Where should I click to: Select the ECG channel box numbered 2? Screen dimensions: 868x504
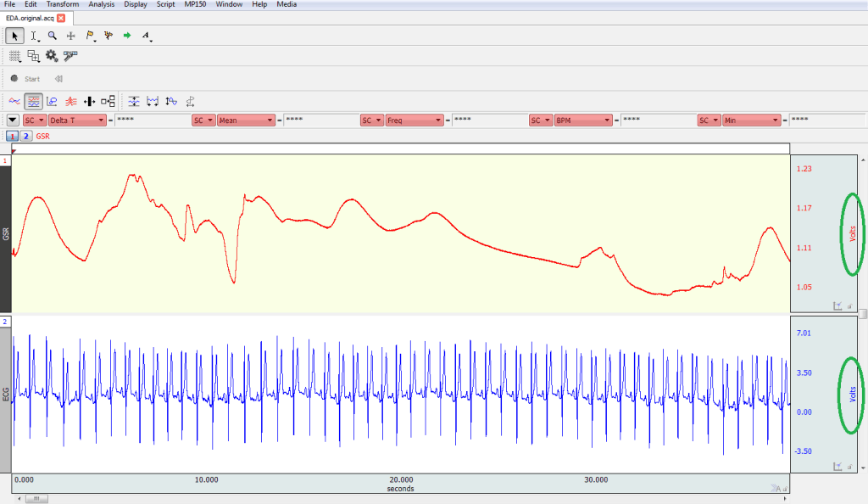coord(5,322)
